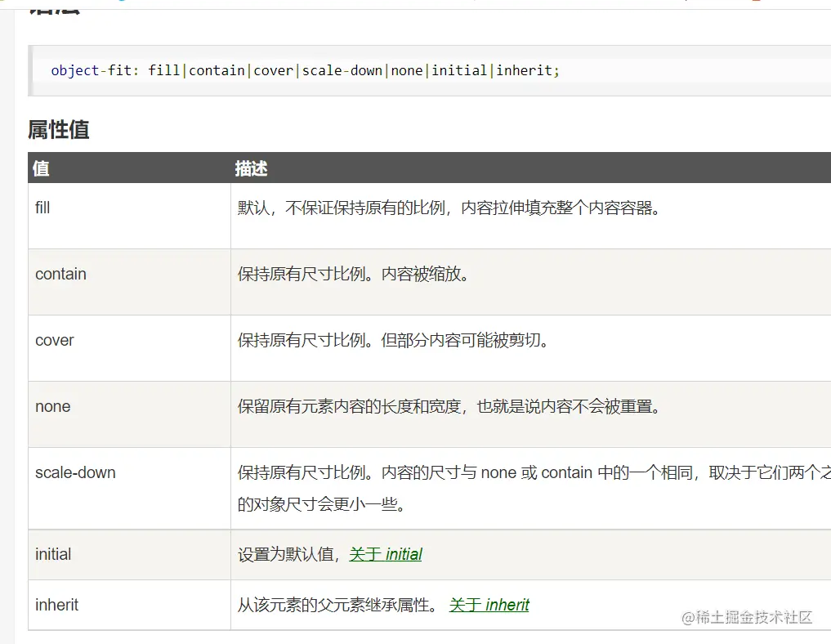
Task: Click the 稀土掘金技术社区 watermark
Action: pos(746,617)
